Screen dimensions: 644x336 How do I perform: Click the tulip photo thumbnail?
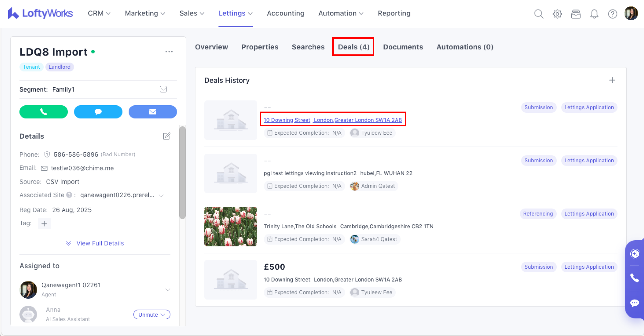point(231,226)
